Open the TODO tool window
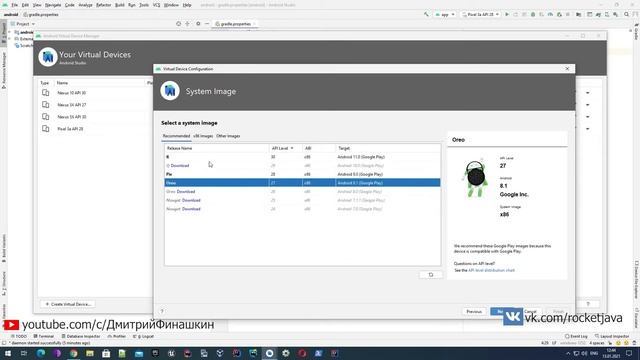Screen dimensions: 640x360 point(19,336)
